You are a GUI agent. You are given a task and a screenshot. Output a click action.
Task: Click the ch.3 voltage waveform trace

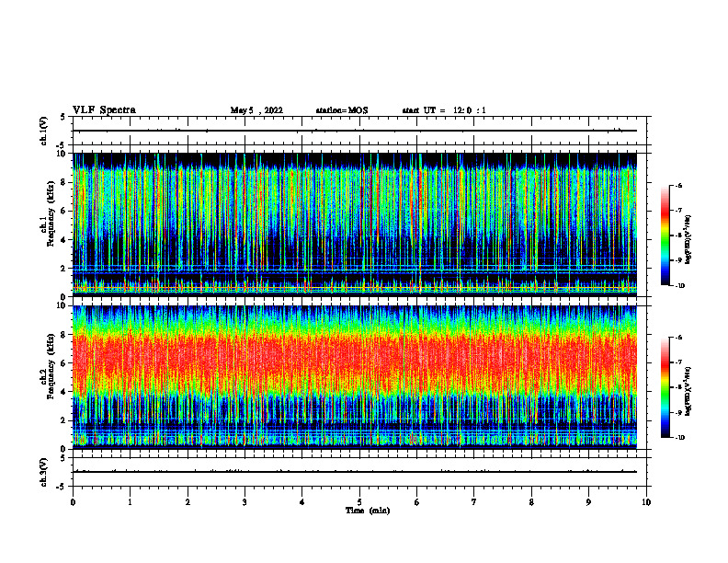tap(355, 472)
